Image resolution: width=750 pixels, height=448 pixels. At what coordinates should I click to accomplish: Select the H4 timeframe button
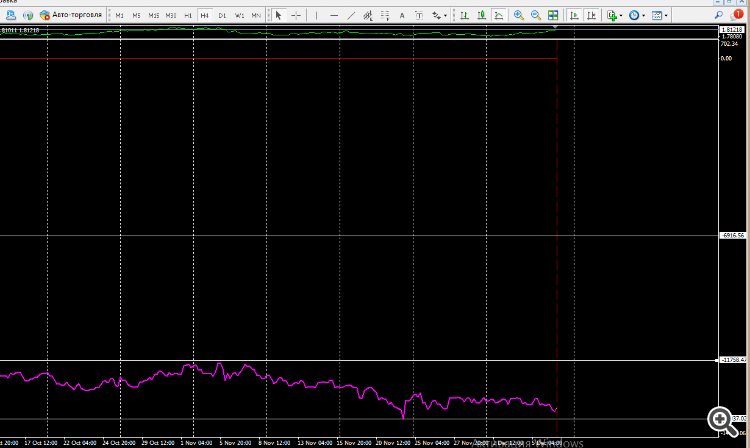[205, 16]
